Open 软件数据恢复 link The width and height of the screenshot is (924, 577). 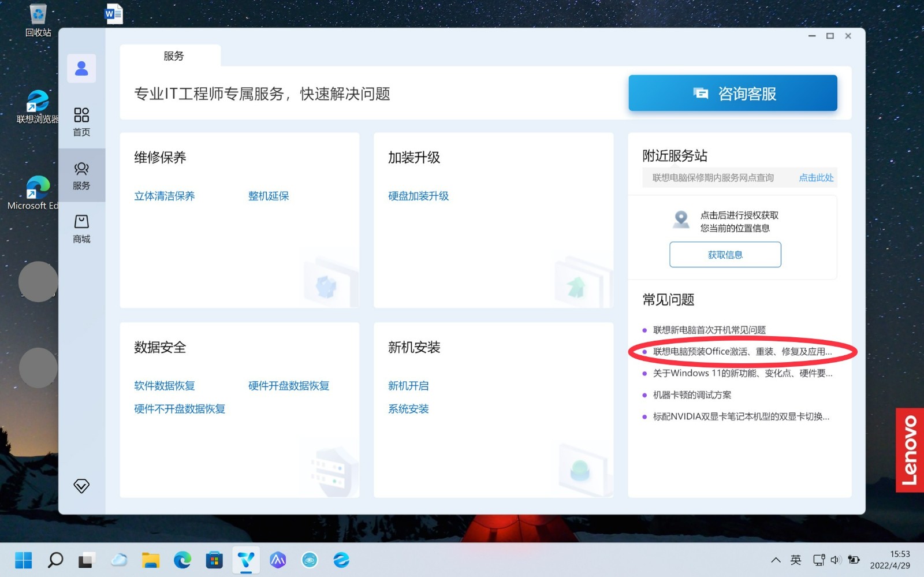pos(165,385)
